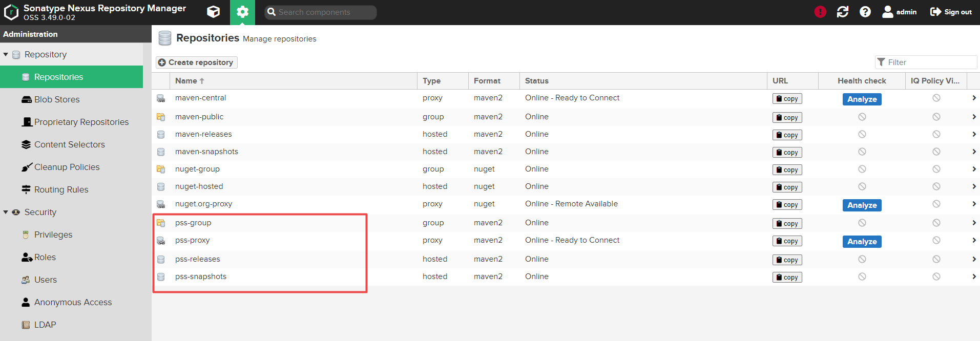This screenshot has width=980, height=341.
Task: Open the Help question mark icon
Action: click(865, 12)
